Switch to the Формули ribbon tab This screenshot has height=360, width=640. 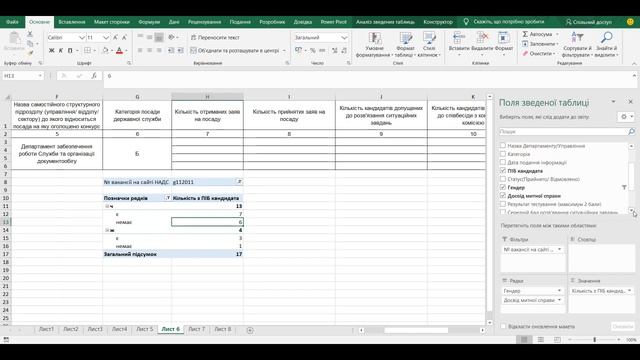(149, 22)
